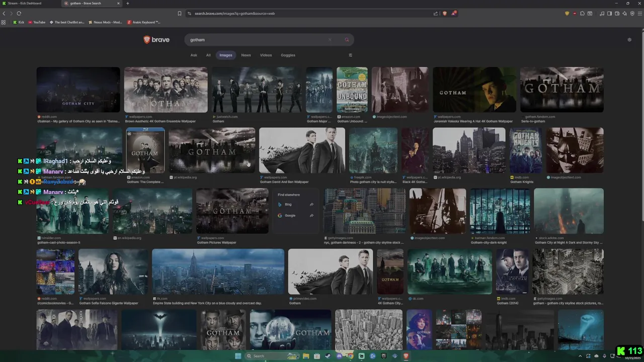
Task: Open the search filters slider icon
Action: 351,55
